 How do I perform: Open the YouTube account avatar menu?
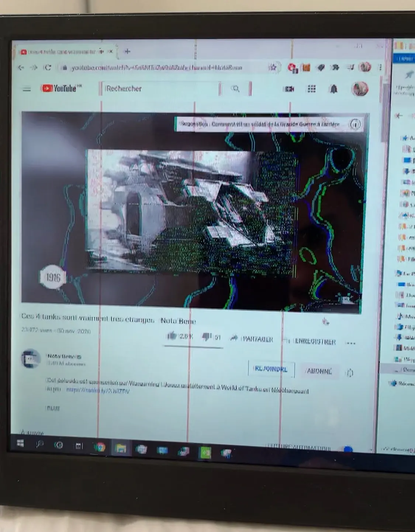[x=360, y=89]
